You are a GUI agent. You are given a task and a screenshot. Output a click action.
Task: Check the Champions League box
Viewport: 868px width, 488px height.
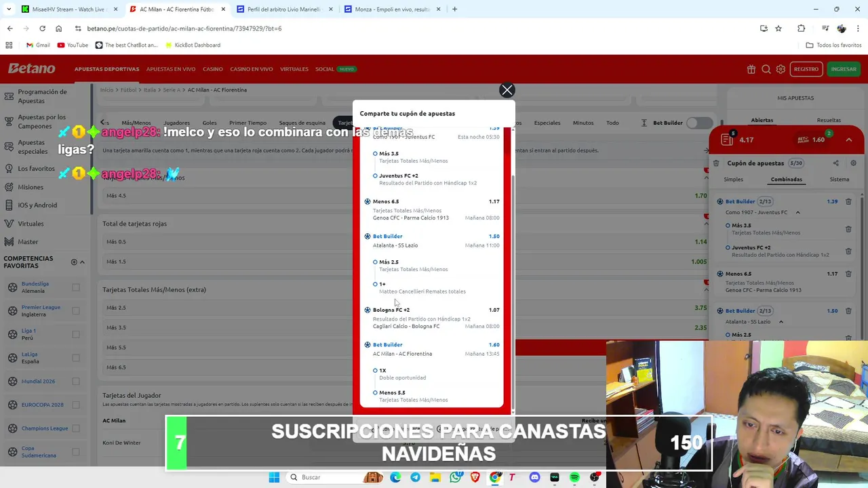76,428
